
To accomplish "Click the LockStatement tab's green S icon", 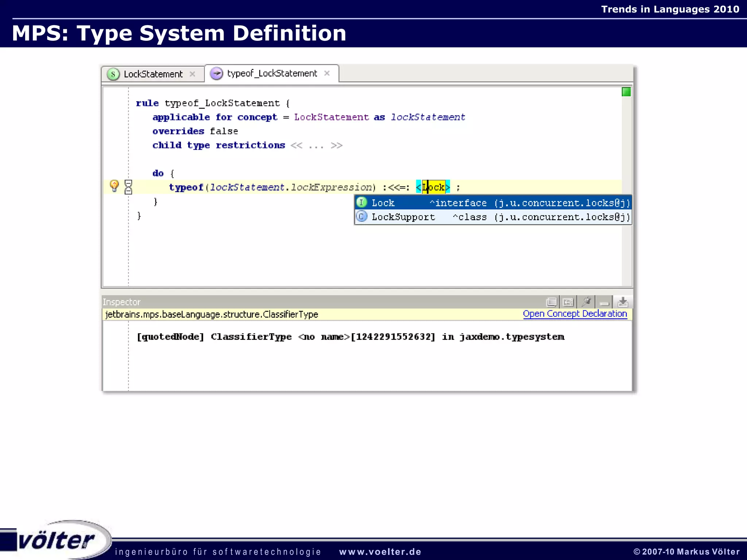I will point(113,74).
